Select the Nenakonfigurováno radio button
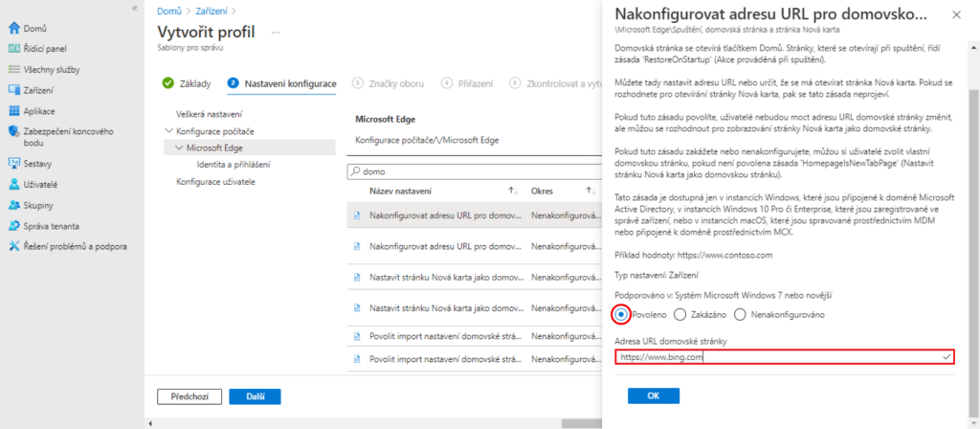Screen dimensions: 980x429 (740, 314)
